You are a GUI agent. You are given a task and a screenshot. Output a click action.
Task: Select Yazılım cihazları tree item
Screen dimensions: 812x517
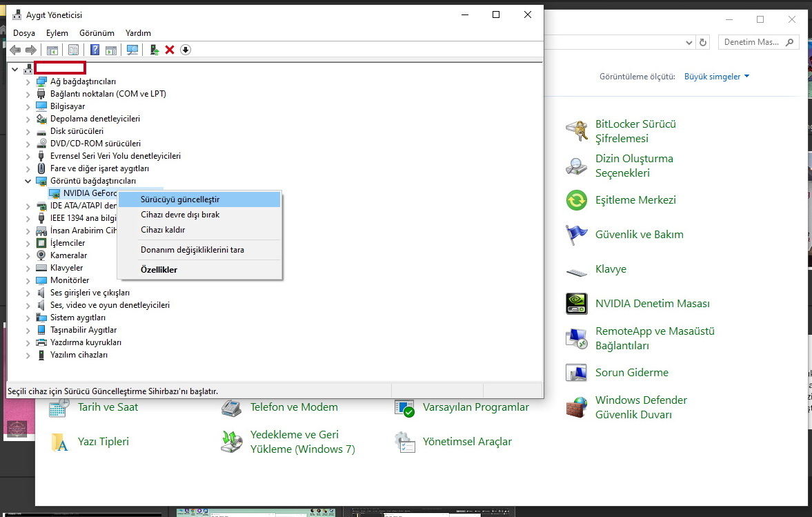79,355
